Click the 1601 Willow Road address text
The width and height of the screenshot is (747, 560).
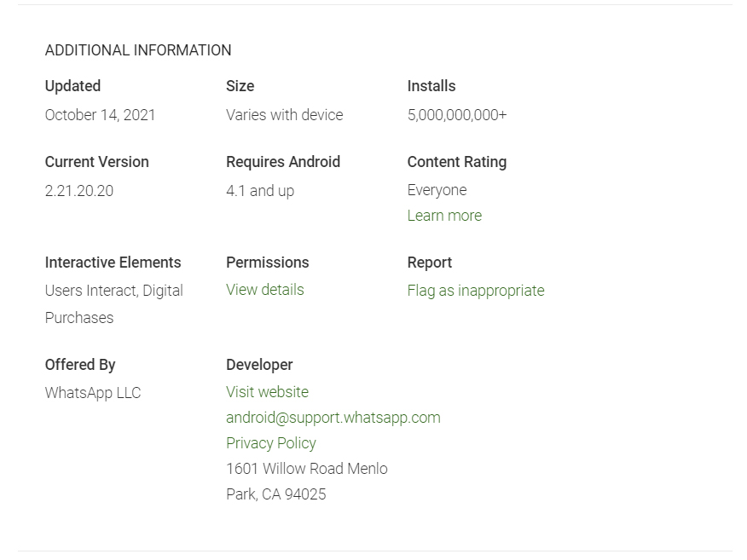coord(306,469)
